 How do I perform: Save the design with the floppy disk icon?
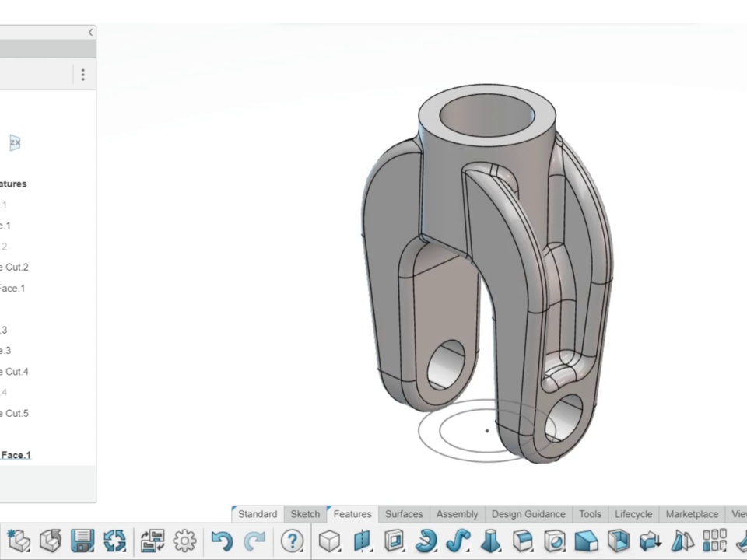(x=82, y=541)
